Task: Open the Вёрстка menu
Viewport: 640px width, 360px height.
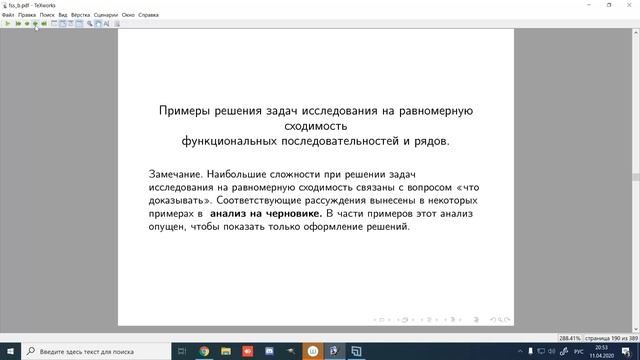Action: click(x=80, y=15)
